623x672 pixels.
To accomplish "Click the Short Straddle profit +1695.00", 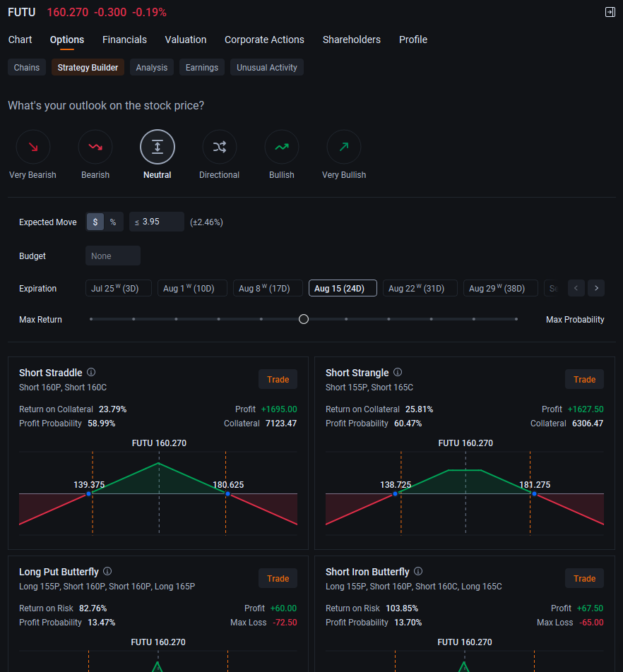I will click(x=279, y=409).
